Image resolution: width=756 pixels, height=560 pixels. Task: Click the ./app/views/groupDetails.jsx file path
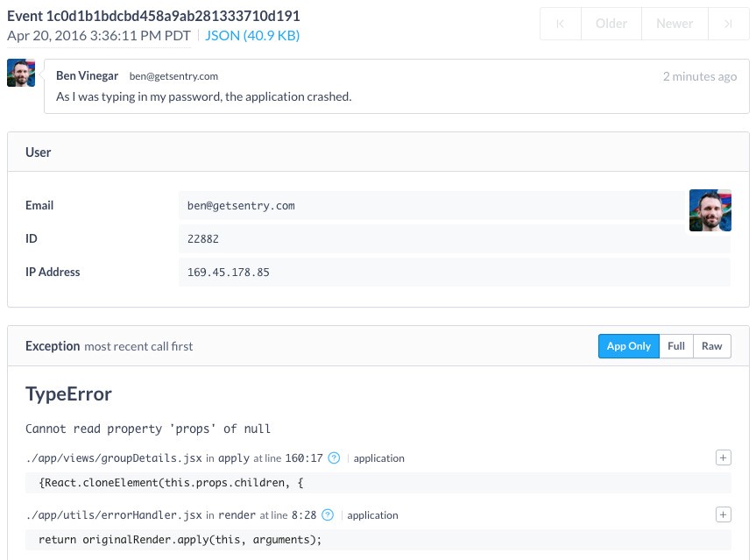pyautogui.click(x=114, y=458)
